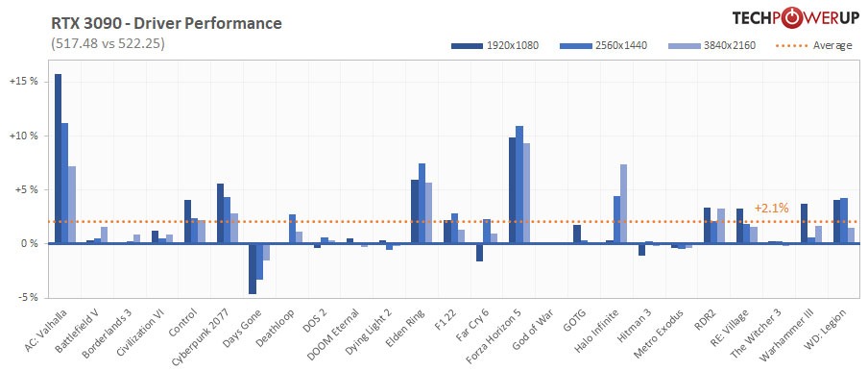The width and height of the screenshot is (868, 371).
Task: Click the Warhammer III 1080p bar
Action: (x=805, y=224)
